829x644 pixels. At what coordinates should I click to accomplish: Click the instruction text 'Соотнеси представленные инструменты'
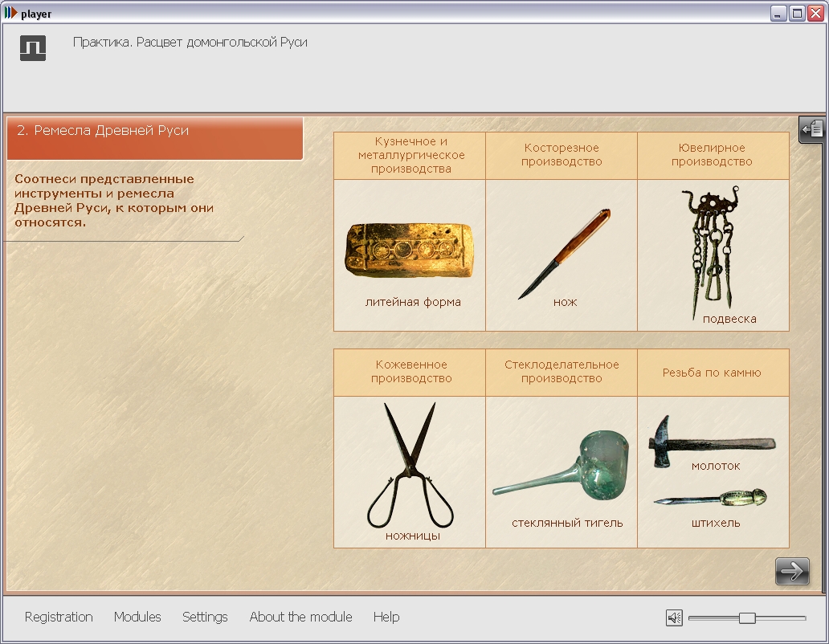click(x=104, y=186)
